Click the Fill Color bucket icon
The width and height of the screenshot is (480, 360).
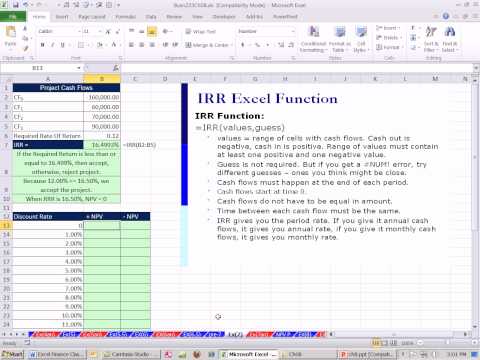pyautogui.click(x=99, y=45)
